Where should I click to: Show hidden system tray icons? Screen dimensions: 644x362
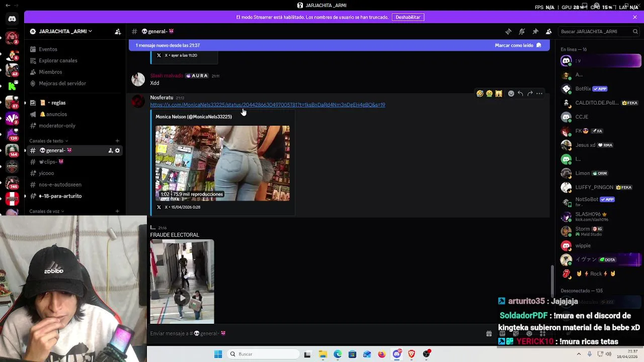point(579,354)
